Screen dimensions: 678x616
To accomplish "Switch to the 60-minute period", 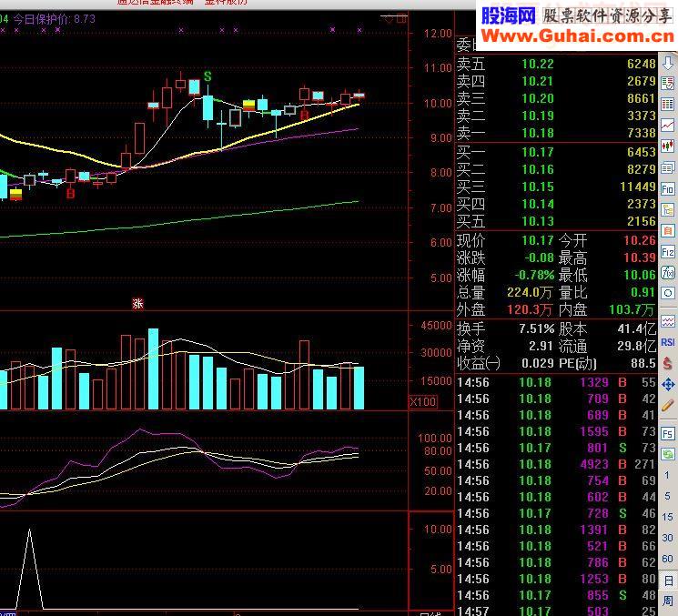I will pos(667,559).
